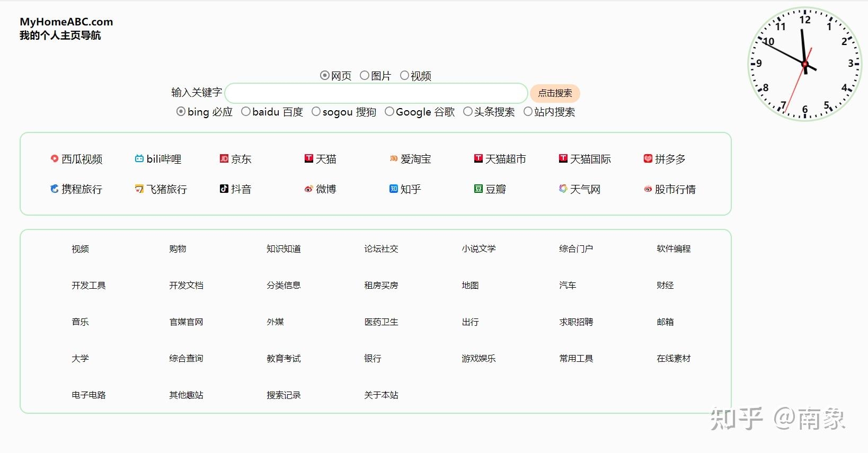Open the 财经 category link

(x=665, y=285)
